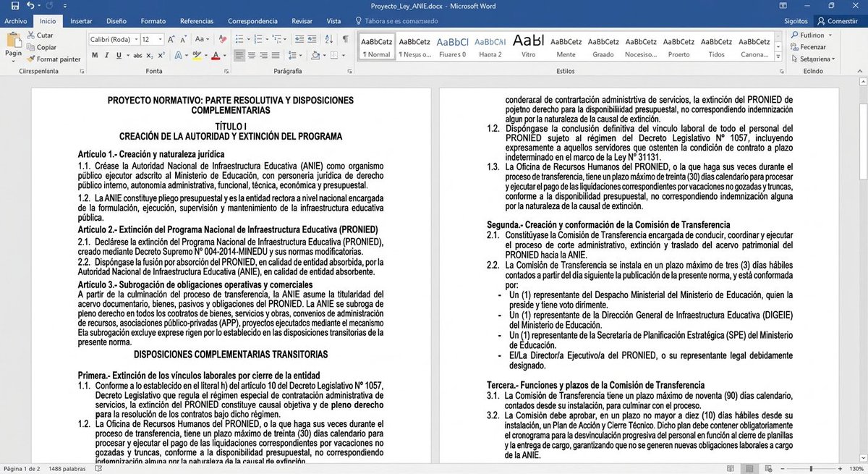This screenshot has width=868, height=474.
Task: Clear all formatting icon
Action: pos(223,39)
